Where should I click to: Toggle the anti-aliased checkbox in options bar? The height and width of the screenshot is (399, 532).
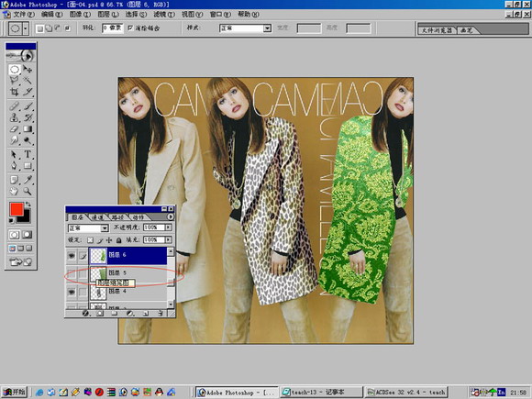click(130, 28)
